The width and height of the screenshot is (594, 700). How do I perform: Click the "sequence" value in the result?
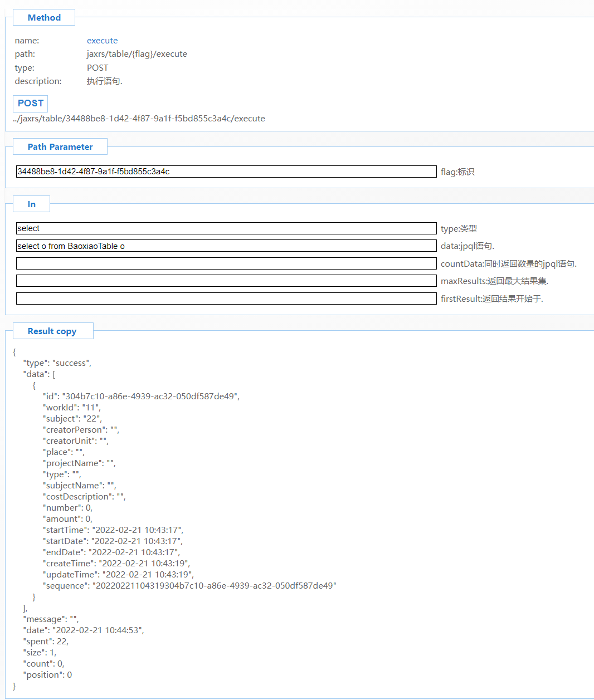click(214, 586)
